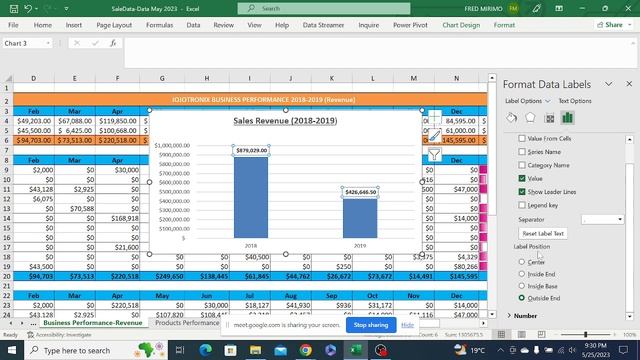
Task: Open the Formulas ribbon tab
Action: (160, 25)
